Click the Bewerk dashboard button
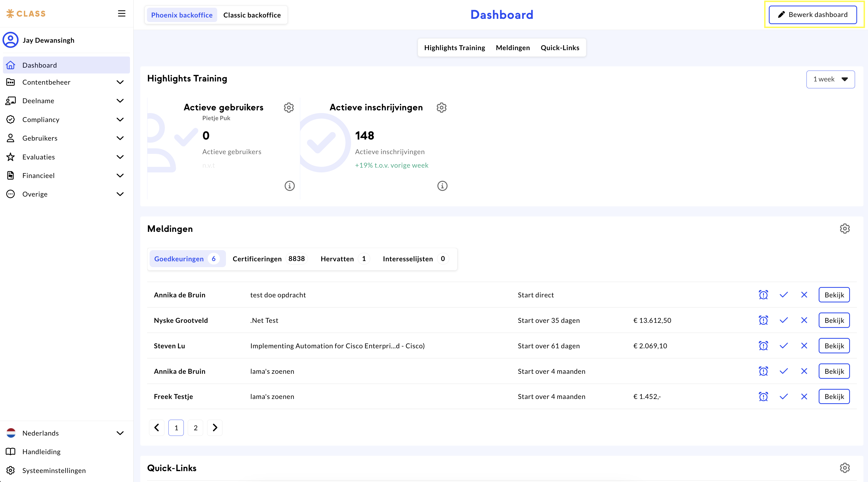 813,15
